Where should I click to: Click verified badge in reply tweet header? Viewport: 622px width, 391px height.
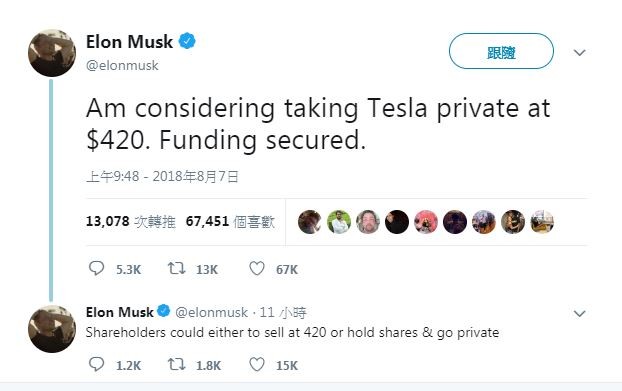coord(163,311)
